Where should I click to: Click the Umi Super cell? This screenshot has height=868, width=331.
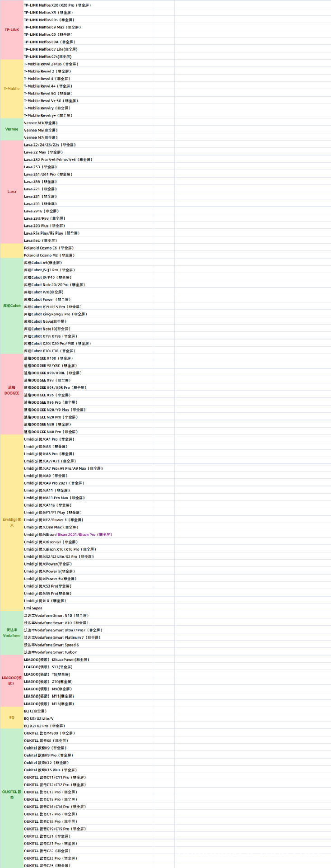[x=88, y=608]
